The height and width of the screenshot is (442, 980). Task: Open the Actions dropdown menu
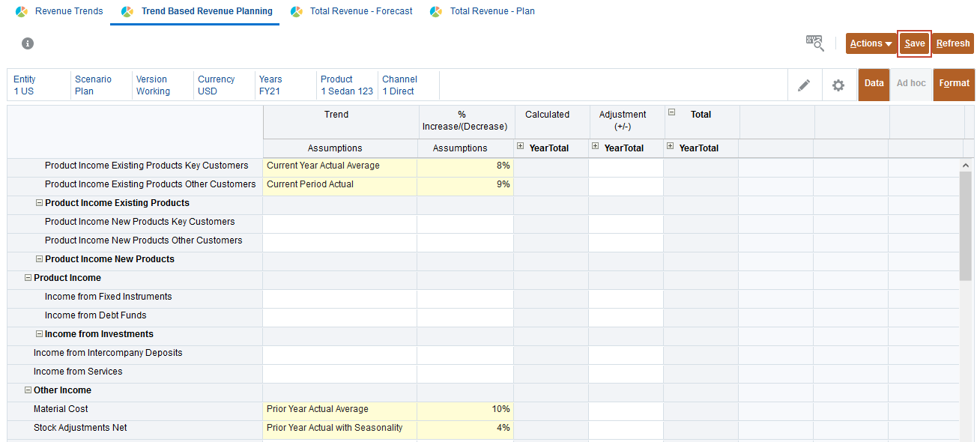click(x=871, y=43)
